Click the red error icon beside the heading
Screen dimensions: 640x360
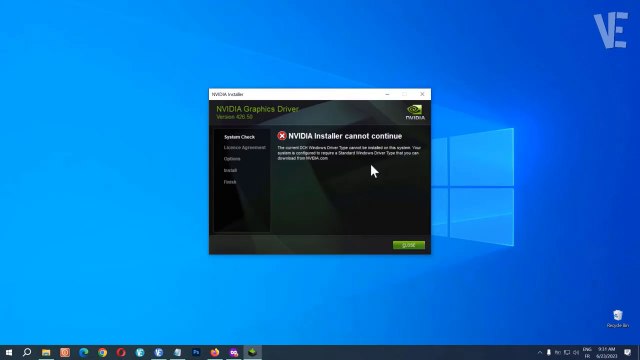[x=282, y=136]
